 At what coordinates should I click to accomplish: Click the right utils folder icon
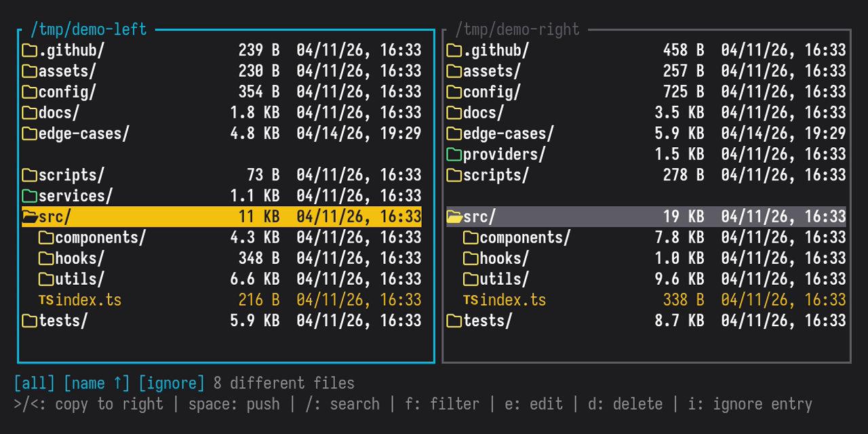click(x=470, y=279)
